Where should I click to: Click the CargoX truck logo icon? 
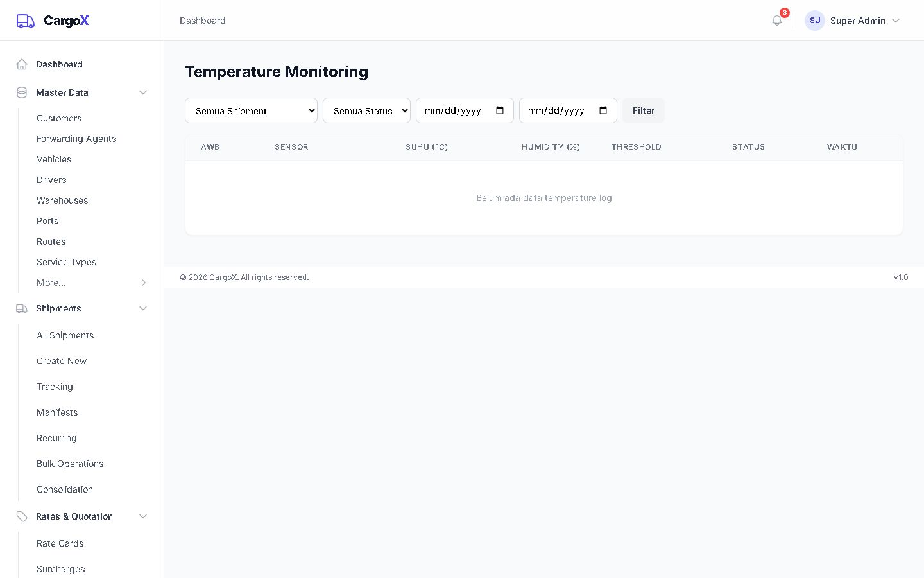point(25,21)
